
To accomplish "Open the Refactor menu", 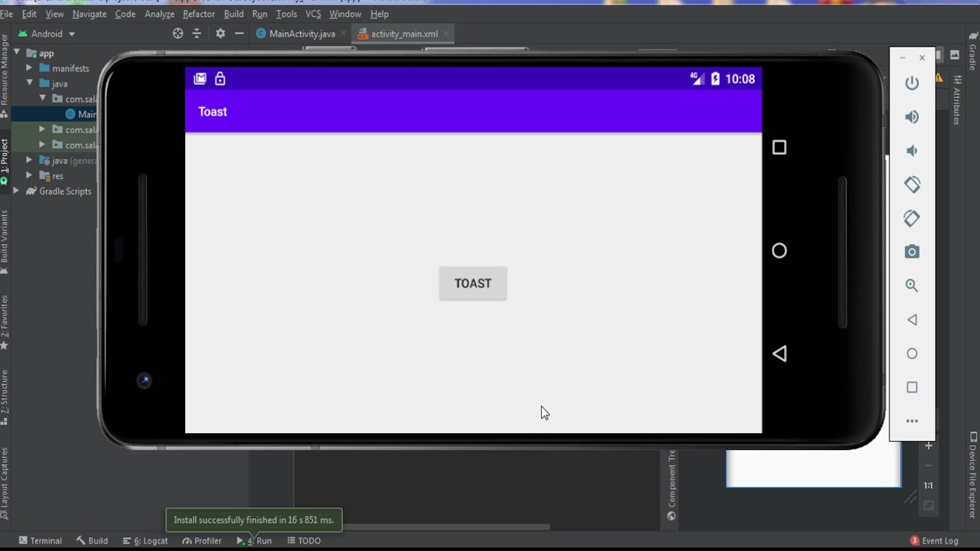I will [198, 14].
